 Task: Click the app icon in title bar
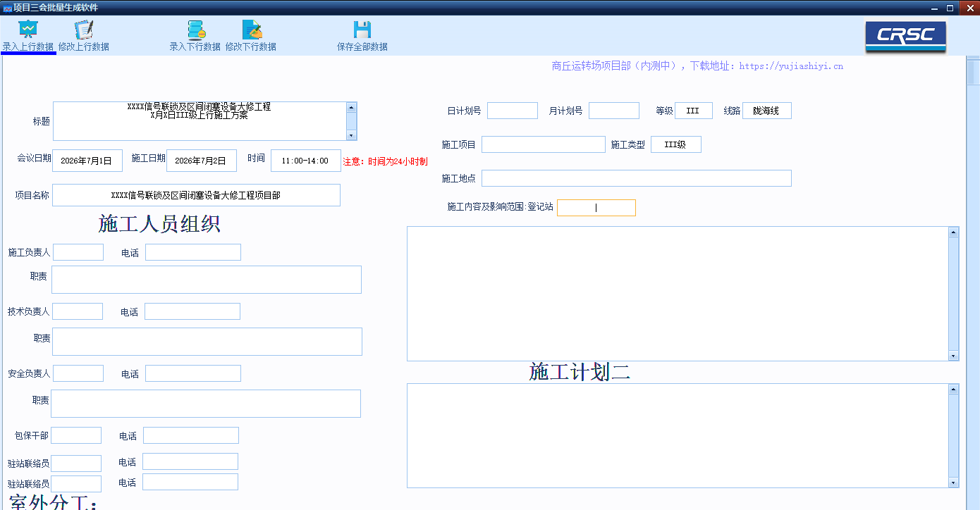[8, 8]
